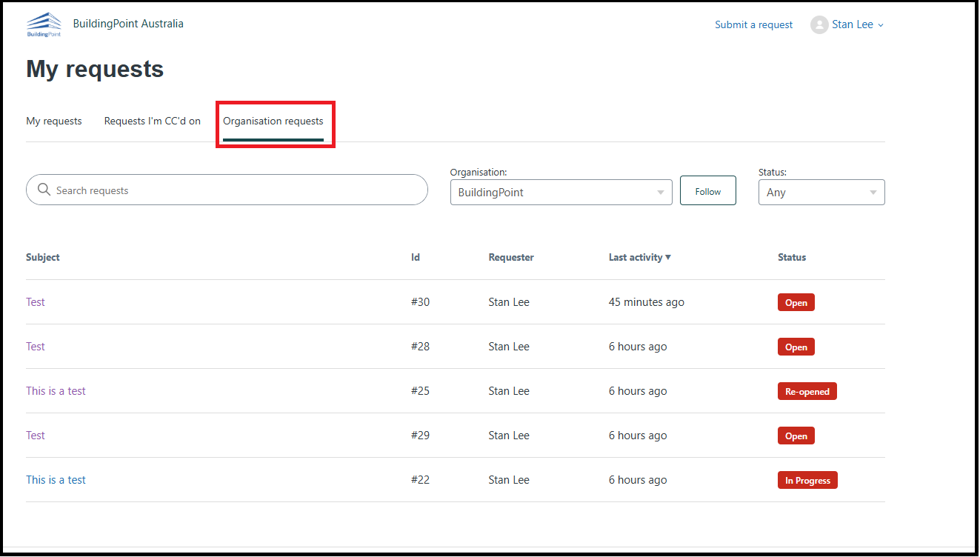
Task: Toggle the Last activity sort order
Action: click(x=640, y=257)
